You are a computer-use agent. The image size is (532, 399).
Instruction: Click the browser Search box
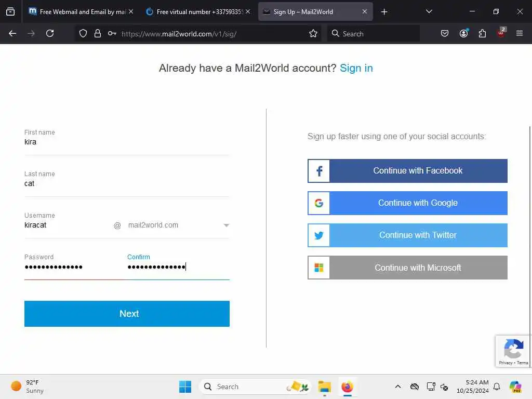[x=373, y=34]
